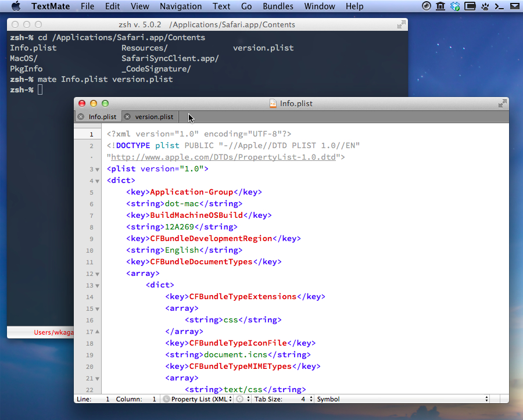The width and height of the screenshot is (523, 420).
Task: Open the Navigation menu
Action: pos(181,6)
